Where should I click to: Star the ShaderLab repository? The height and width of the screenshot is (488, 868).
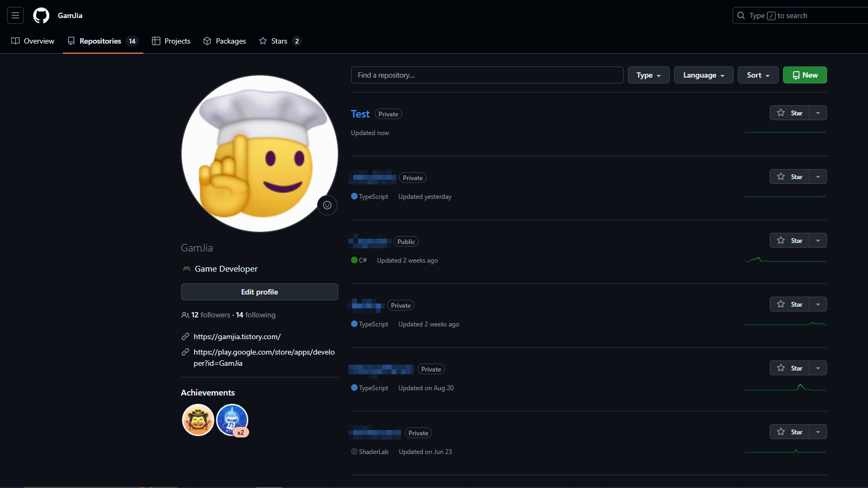tap(789, 432)
